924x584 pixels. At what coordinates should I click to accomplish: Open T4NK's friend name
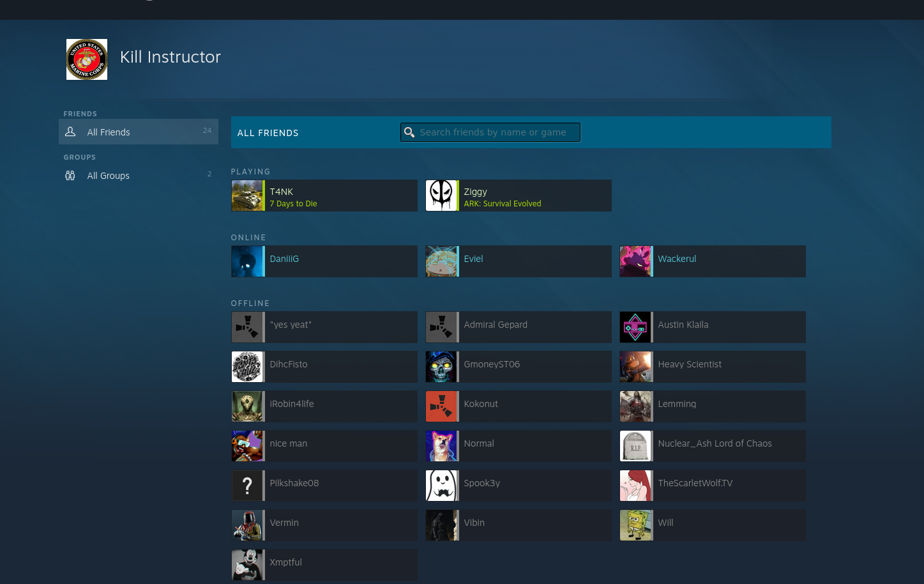pyautogui.click(x=282, y=192)
